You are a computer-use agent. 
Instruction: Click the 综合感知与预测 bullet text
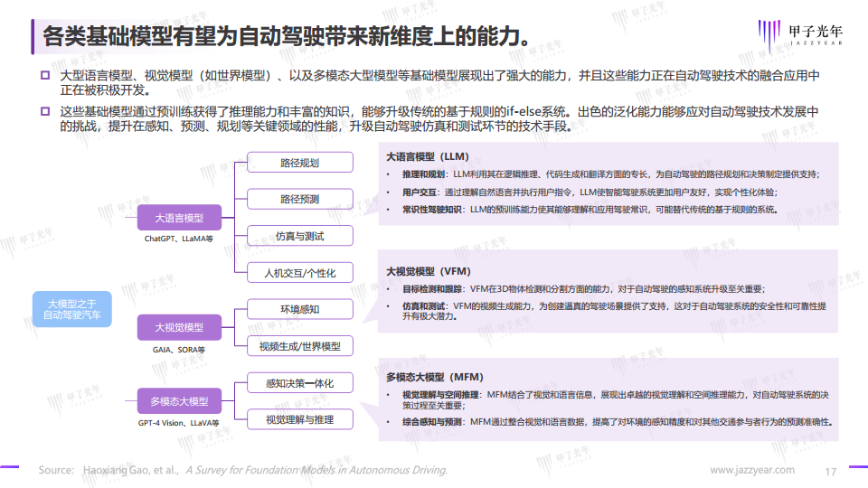[618, 422]
